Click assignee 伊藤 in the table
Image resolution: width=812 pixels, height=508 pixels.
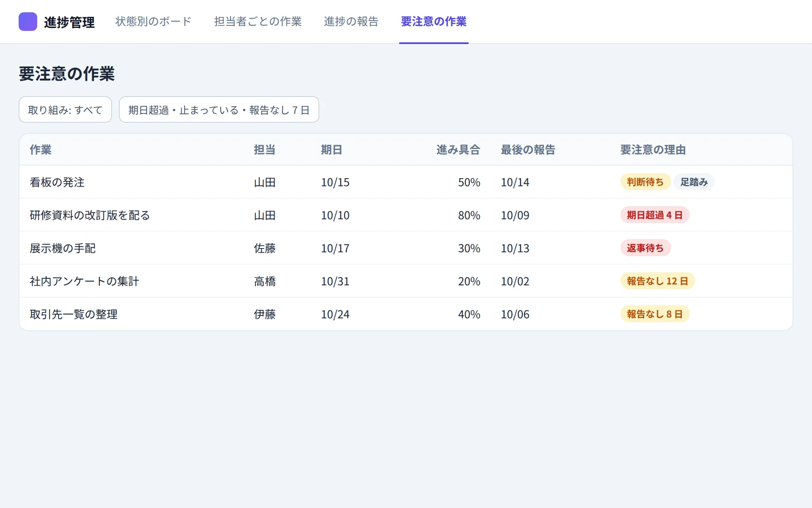click(265, 315)
